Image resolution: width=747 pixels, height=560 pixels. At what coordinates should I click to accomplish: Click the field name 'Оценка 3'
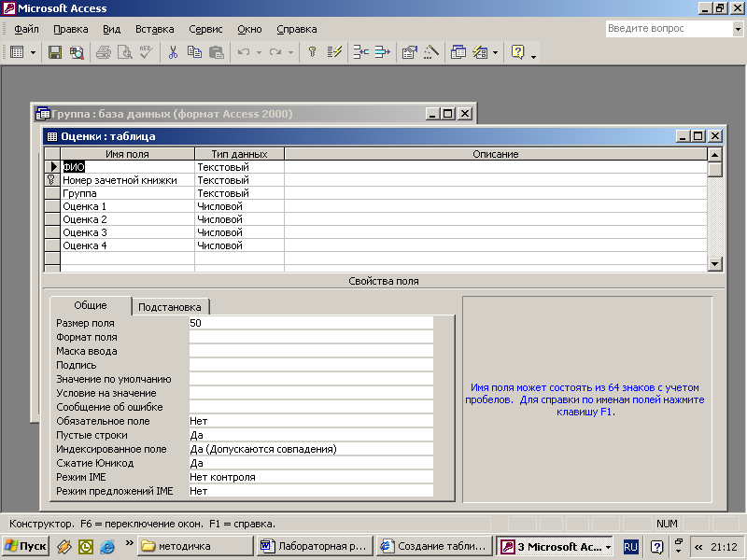(84, 232)
